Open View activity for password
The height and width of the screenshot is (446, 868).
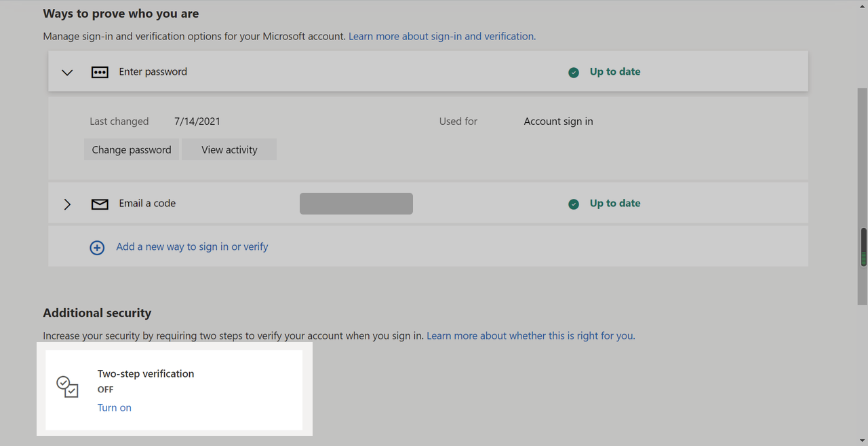(229, 150)
